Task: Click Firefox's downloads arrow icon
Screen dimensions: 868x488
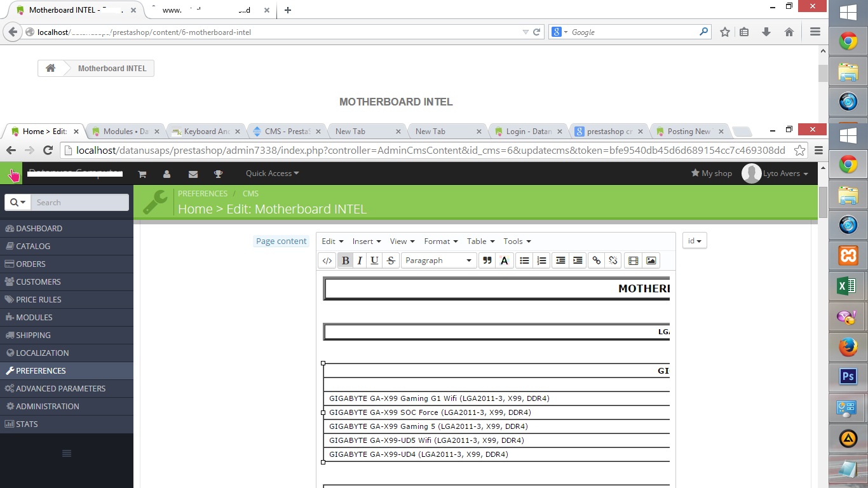Action: (766, 32)
